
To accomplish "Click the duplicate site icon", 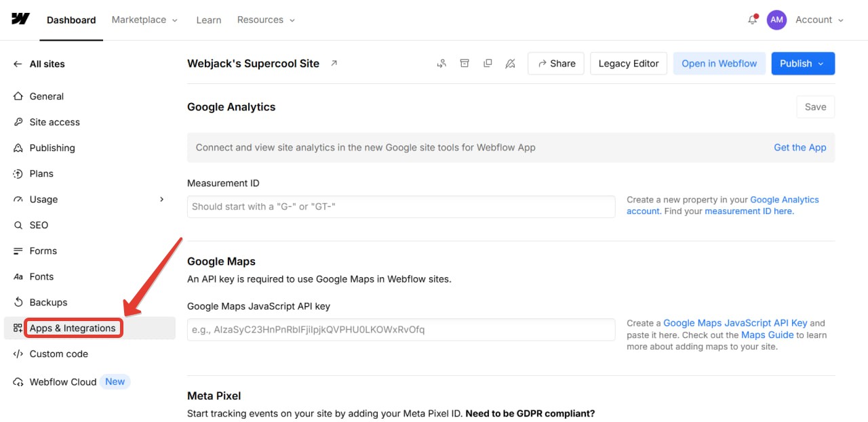I will click(x=488, y=63).
